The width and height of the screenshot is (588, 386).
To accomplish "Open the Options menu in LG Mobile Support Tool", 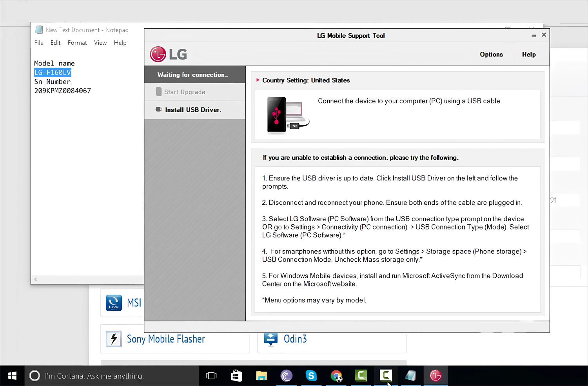I will point(491,55).
